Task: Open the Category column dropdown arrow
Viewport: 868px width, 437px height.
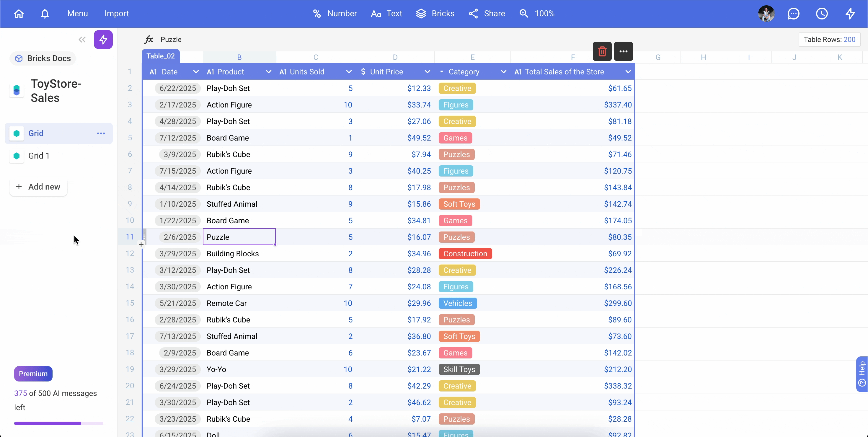Action: 503,72
